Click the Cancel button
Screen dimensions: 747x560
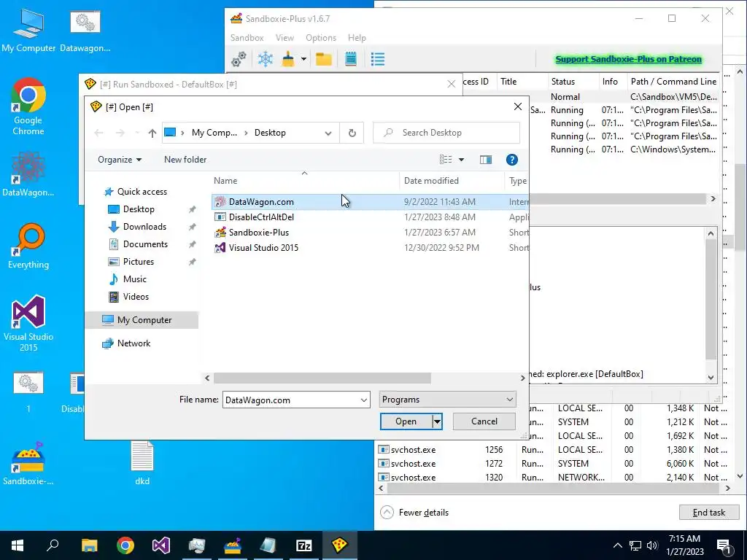pyautogui.click(x=484, y=421)
